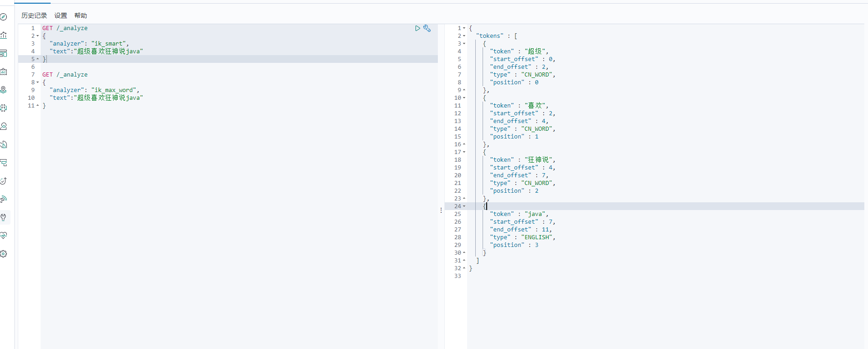The width and height of the screenshot is (868, 349).
Task: Click the "ik_max_word" analyzer value
Action: (114, 90)
